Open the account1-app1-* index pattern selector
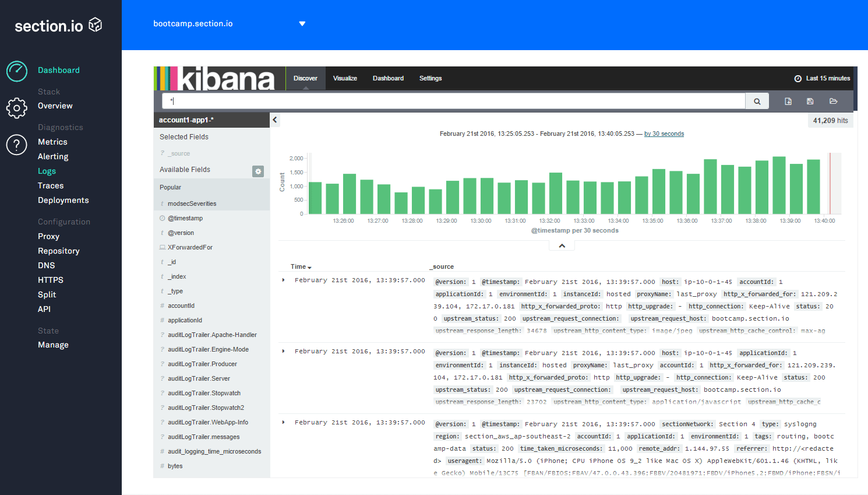Image resolution: width=868 pixels, height=495 pixels. pos(211,120)
